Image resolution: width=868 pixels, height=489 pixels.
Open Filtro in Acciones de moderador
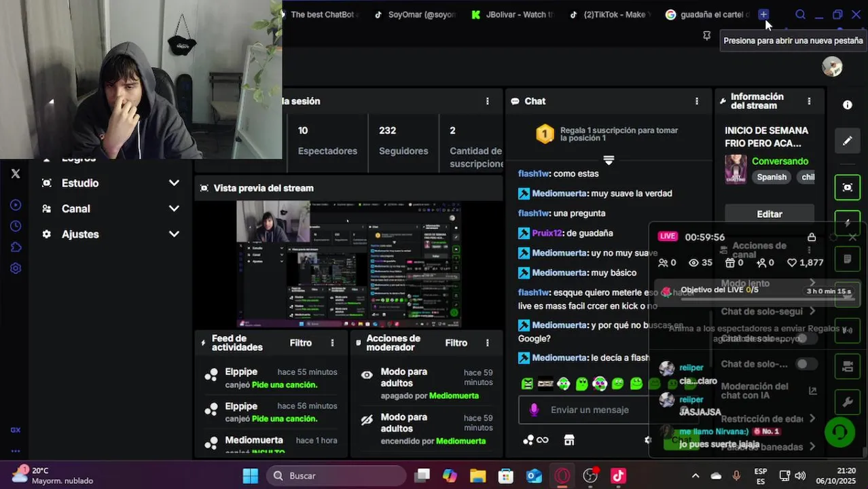point(456,343)
